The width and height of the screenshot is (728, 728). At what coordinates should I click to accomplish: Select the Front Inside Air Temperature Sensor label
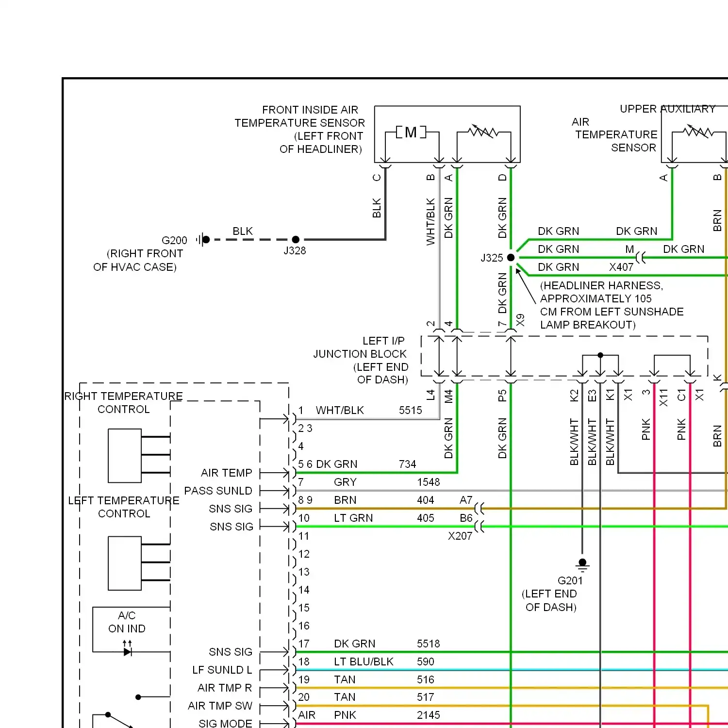(x=299, y=130)
